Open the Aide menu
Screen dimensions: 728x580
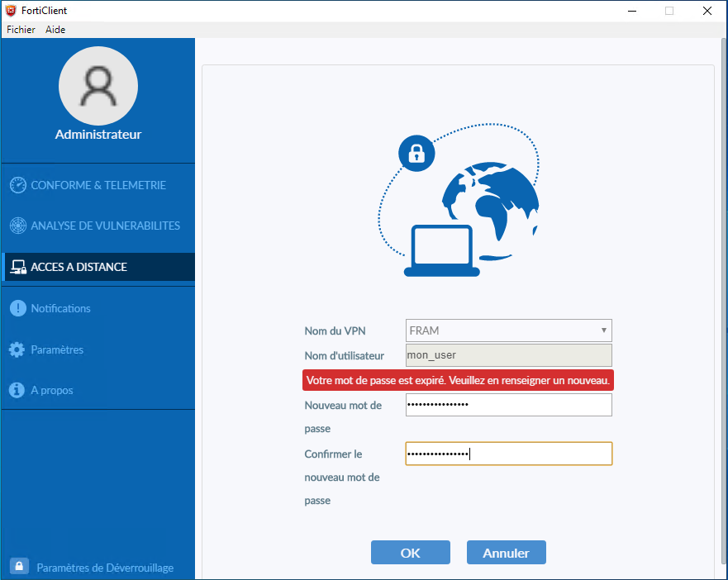(55, 30)
